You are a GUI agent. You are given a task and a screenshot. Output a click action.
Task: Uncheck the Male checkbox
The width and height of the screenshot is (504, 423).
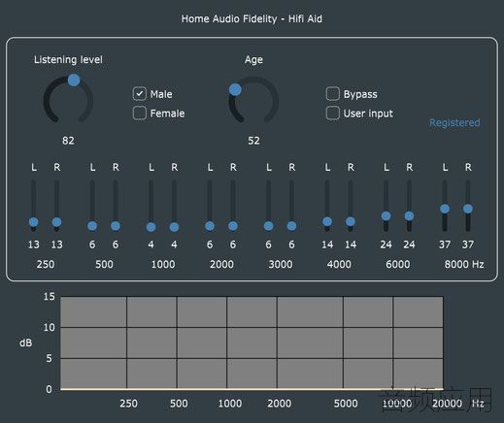point(140,94)
